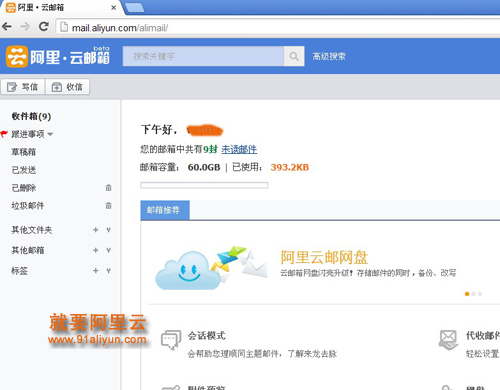Select the first orange carousel dot

click(467, 294)
